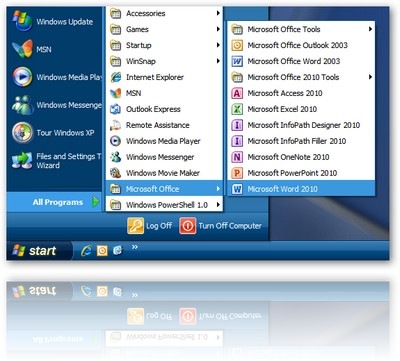Image resolution: width=400 pixels, height=361 pixels.
Task: Click the Windows Movie Maker icon
Action: point(116,173)
